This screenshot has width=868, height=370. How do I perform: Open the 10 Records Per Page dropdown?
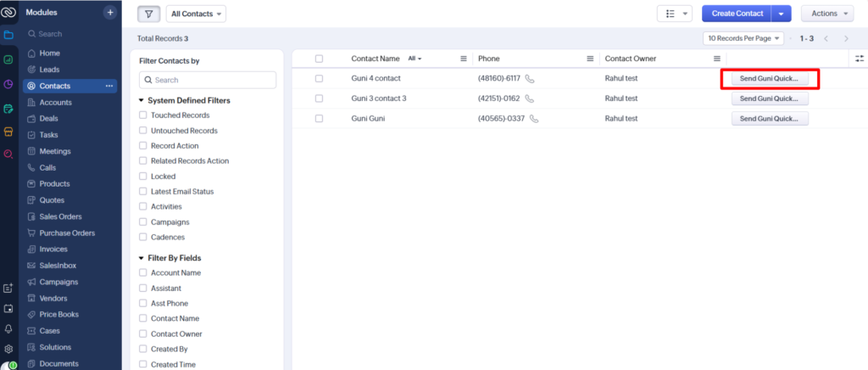click(743, 39)
